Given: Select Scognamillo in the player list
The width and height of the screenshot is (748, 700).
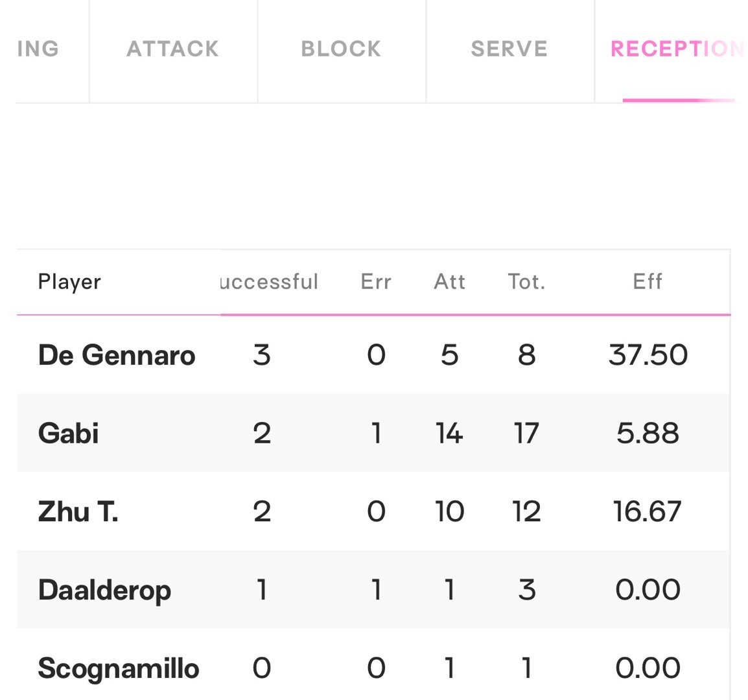Looking at the screenshot, I should point(119,668).
